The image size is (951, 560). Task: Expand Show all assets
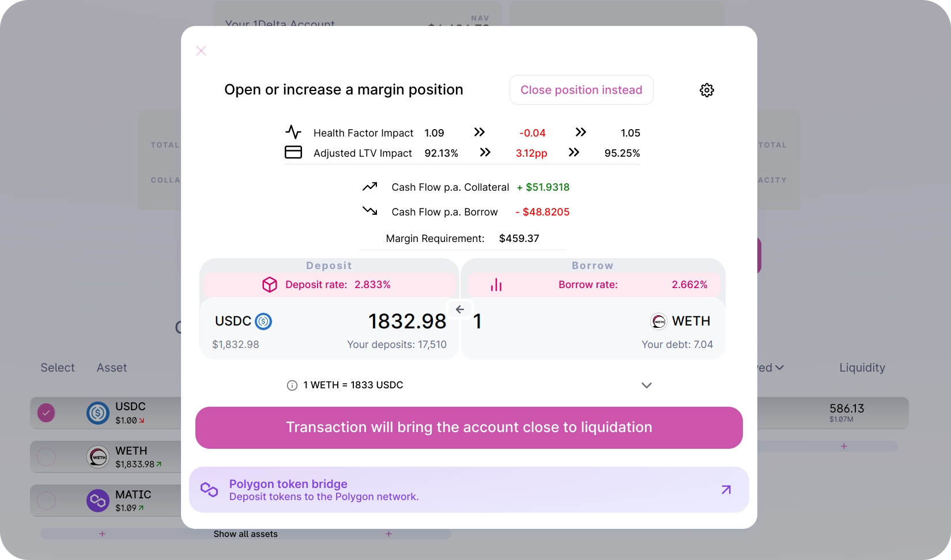[x=246, y=534]
